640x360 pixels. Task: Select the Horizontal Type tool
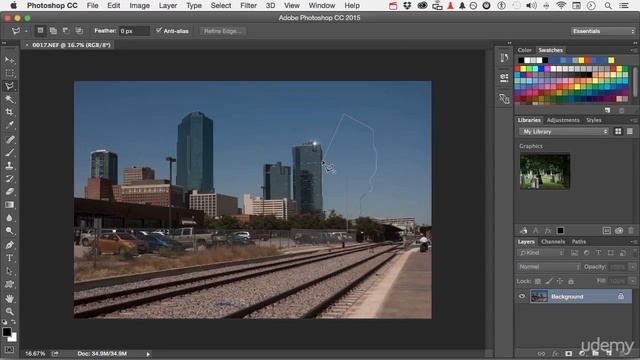[x=9, y=258]
